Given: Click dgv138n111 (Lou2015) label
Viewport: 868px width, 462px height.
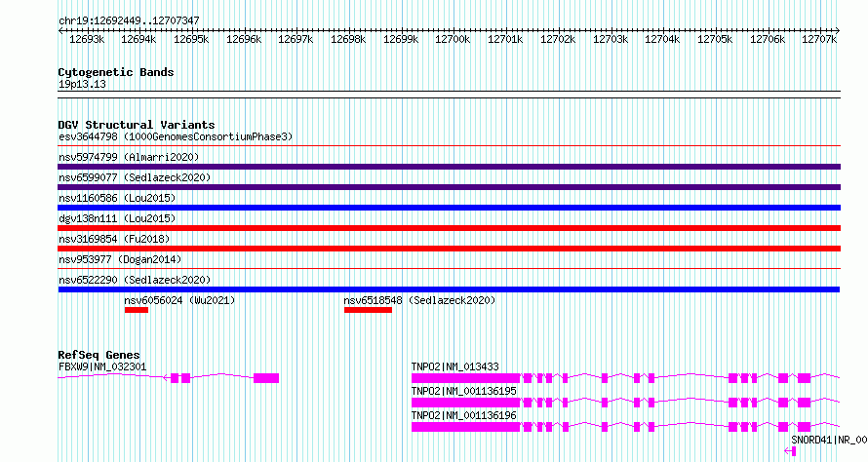Looking at the screenshot, I should tap(117, 218).
